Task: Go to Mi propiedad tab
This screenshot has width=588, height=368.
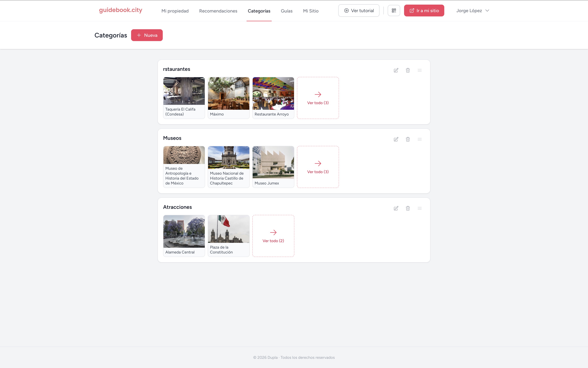Action: (x=175, y=11)
